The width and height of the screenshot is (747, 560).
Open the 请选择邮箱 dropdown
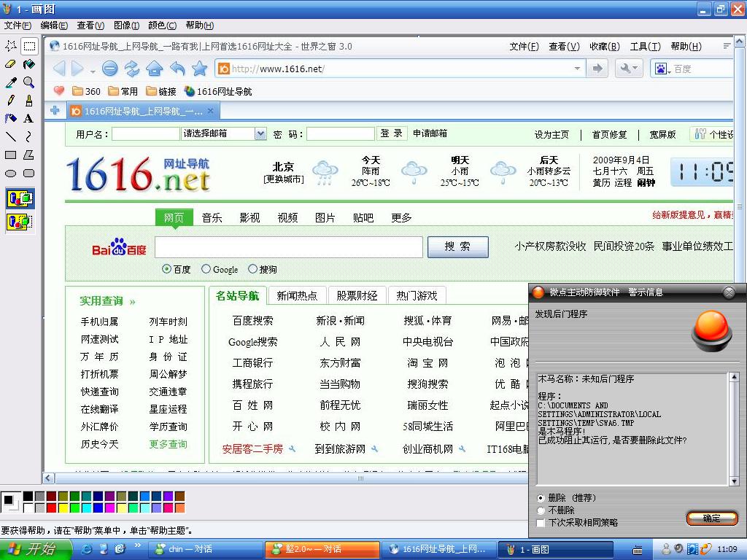260,134
